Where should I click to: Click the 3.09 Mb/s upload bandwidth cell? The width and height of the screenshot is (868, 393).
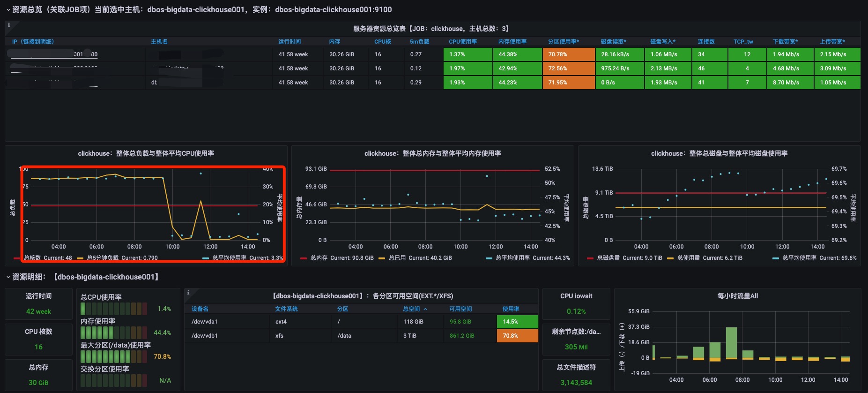coord(837,68)
